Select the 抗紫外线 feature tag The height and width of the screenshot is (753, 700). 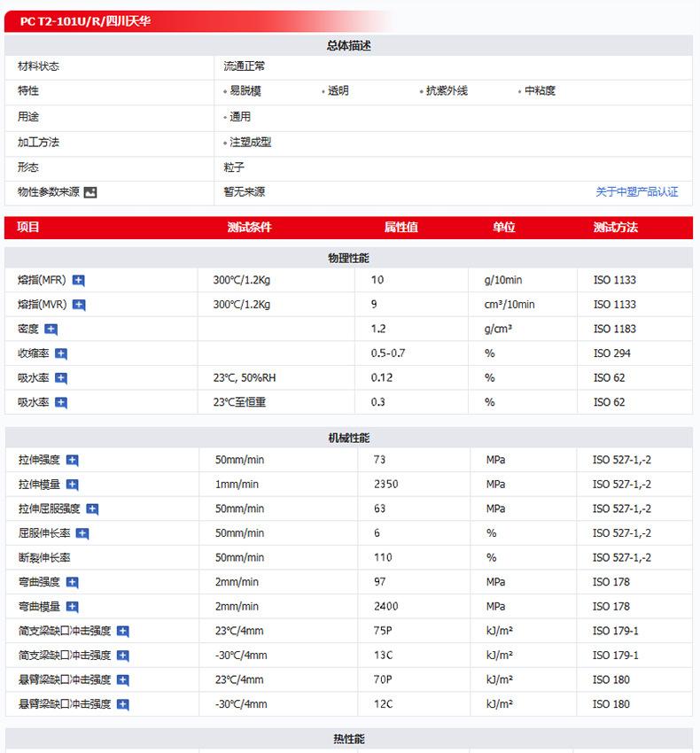(446, 91)
